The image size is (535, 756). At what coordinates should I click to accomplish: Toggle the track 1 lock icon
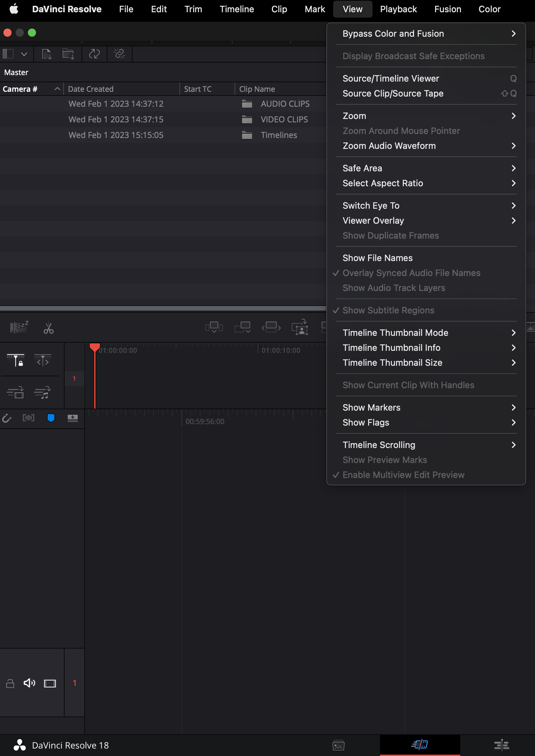(10, 683)
